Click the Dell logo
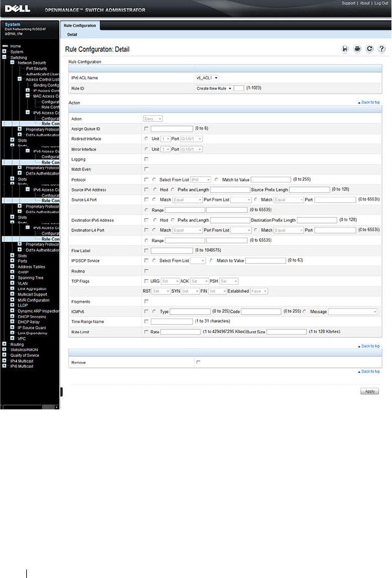The height and width of the screenshot is (578, 392). [17, 9]
